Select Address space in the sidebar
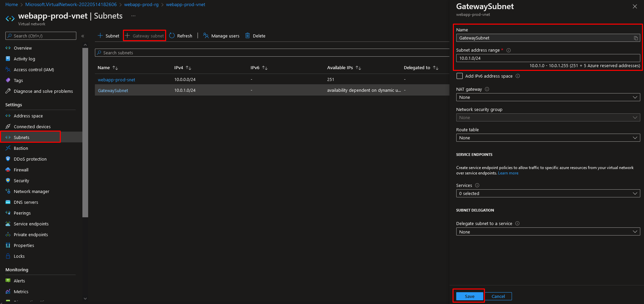The width and height of the screenshot is (644, 304). 28,116
